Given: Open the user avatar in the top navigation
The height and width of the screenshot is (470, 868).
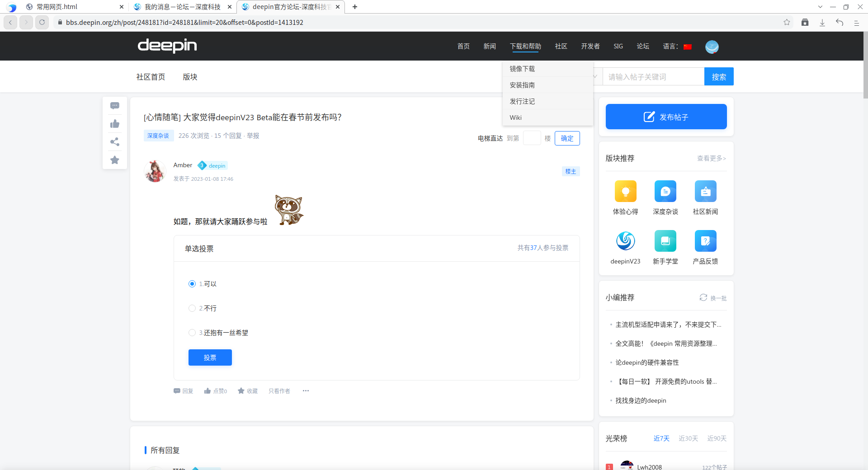Looking at the screenshot, I should click(712, 47).
